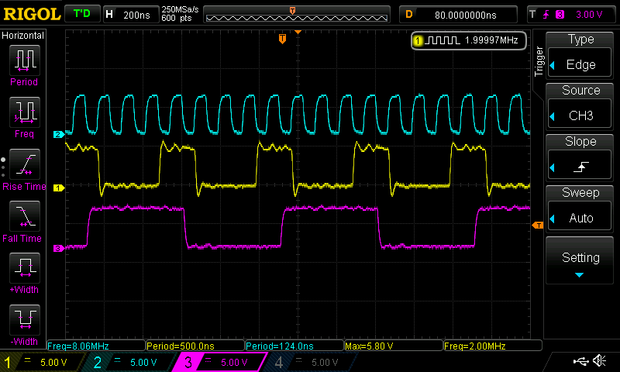620x372 pixels.
Task: Toggle channel 1 at 5.00 V
Action: coord(42,362)
